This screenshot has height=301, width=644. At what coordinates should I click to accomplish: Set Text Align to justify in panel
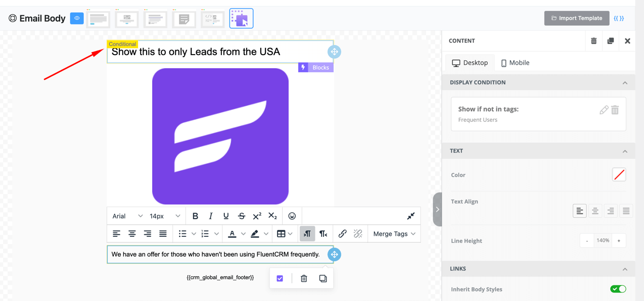click(626, 211)
